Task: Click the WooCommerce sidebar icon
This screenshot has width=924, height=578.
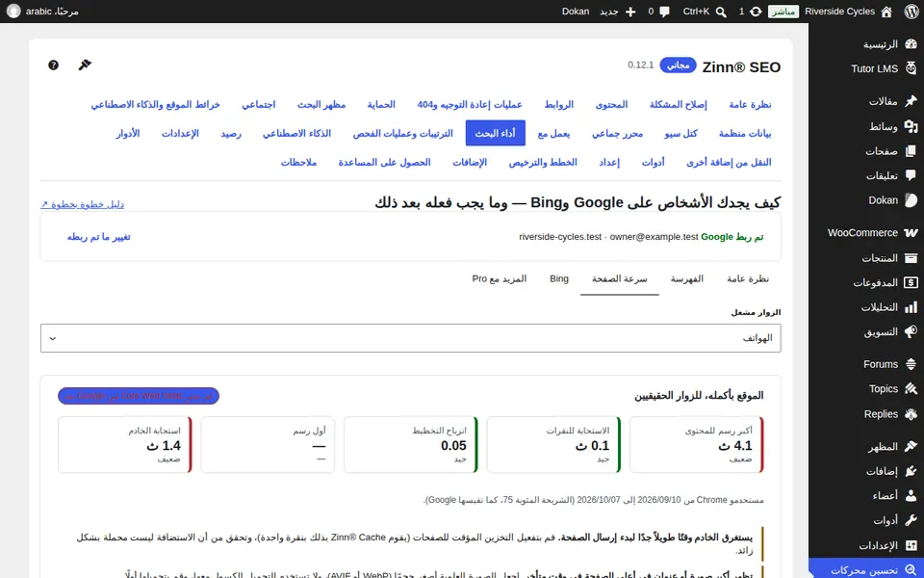Action: coord(911,232)
